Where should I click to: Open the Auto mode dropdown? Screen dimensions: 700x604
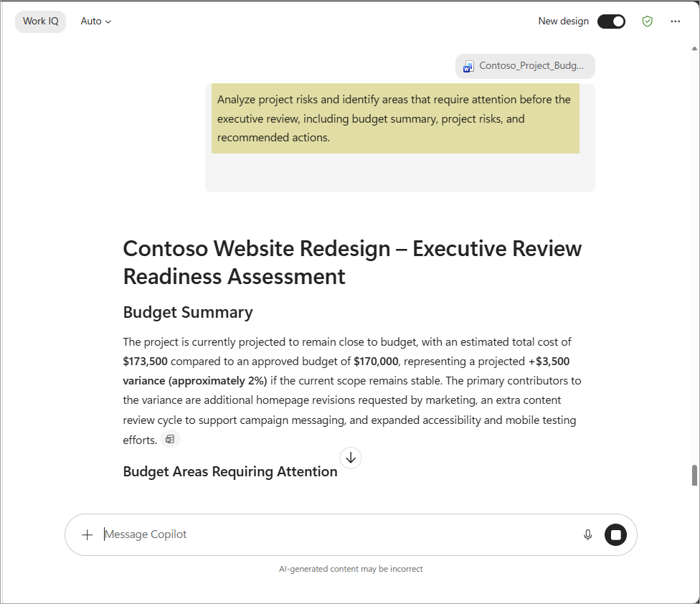[x=95, y=22]
